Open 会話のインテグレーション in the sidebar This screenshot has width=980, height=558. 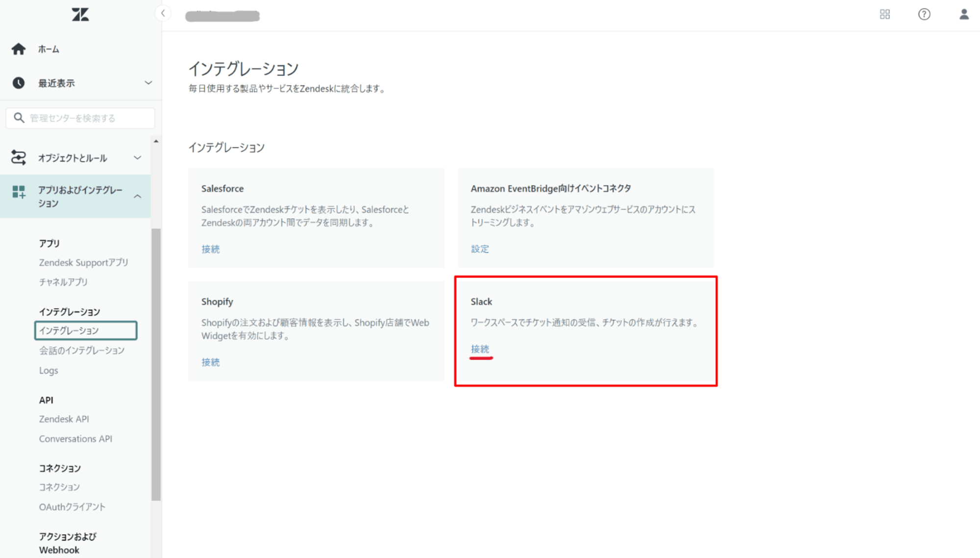click(x=82, y=351)
